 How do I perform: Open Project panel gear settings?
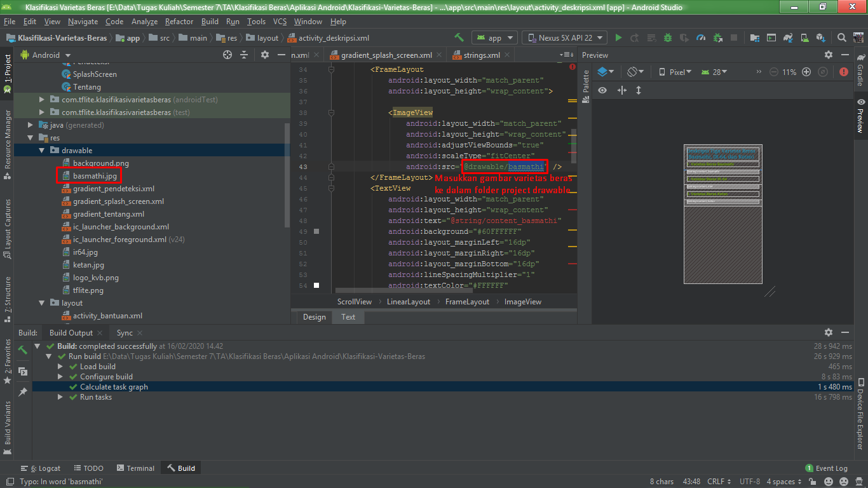click(265, 55)
